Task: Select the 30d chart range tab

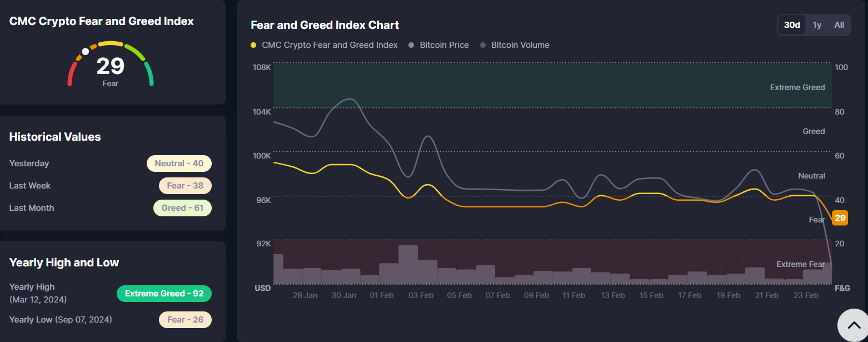Action: click(x=792, y=25)
